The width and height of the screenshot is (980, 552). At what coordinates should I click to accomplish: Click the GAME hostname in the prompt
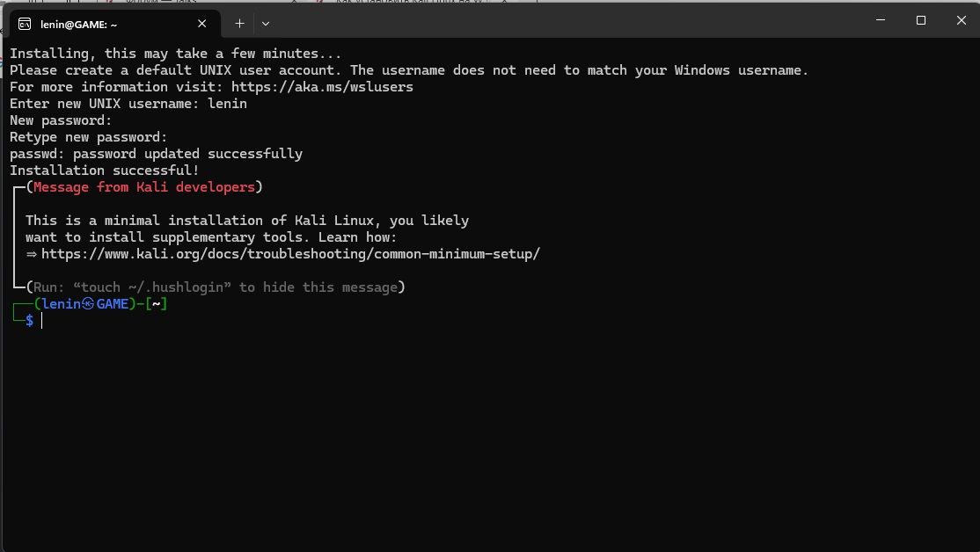point(113,303)
